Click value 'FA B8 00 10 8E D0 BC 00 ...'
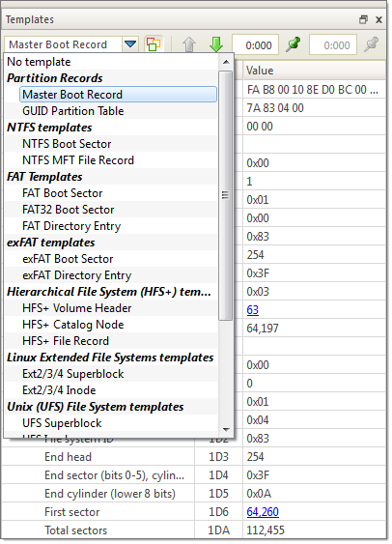The width and height of the screenshot is (392, 544). pyautogui.click(x=313, y=90)
